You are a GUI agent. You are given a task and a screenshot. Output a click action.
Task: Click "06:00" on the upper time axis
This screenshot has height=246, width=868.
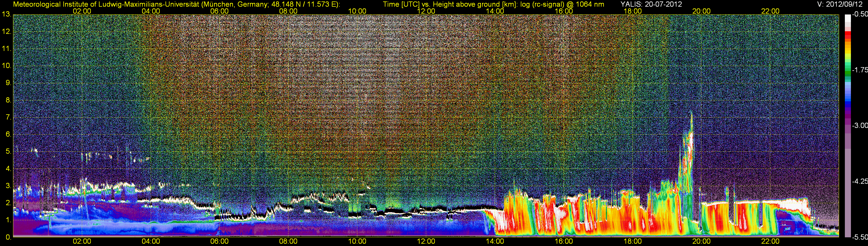click(x=219, y=11)
